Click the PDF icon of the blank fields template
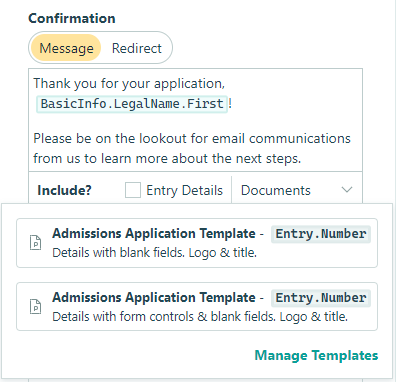Viewport: 396px width, 382px height. tap(35, 242)
